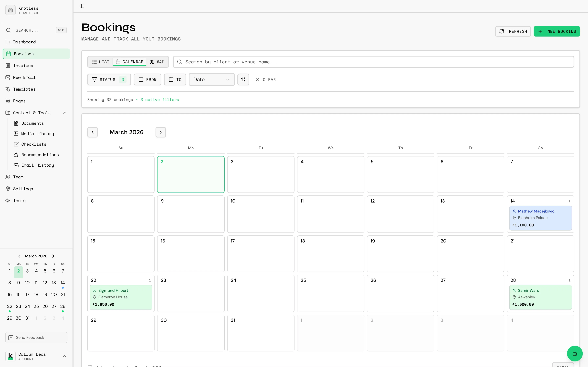Open the Theme settings via sun icon

pyautogui.click(x=8, y=201)
